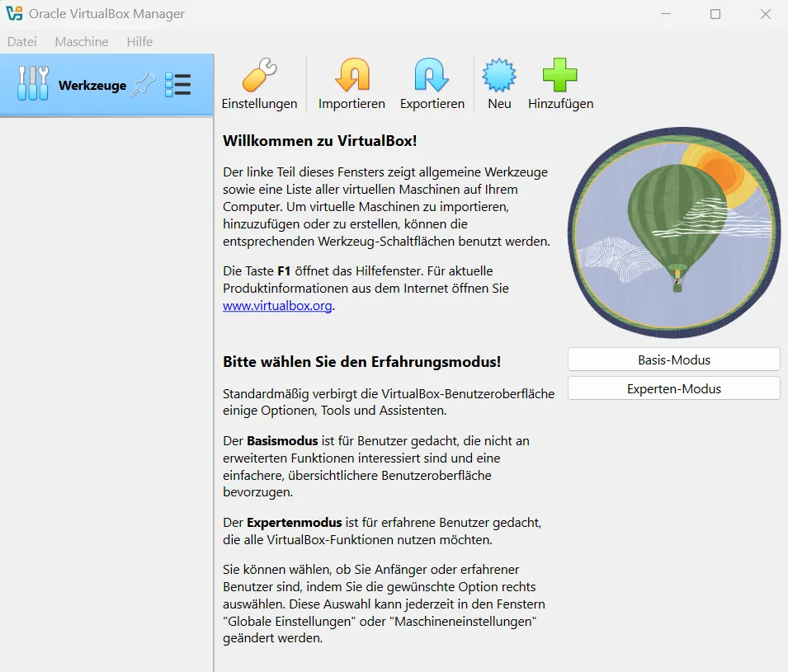Click the Importieren arrow icon
This screenshot has width=788, height=672.
(x=352, y=75)
